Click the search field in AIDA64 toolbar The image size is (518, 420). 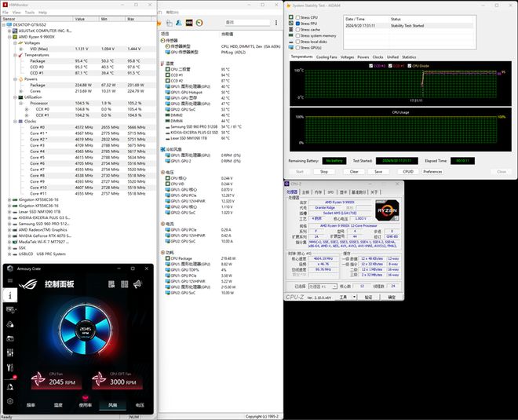point(247,23)
